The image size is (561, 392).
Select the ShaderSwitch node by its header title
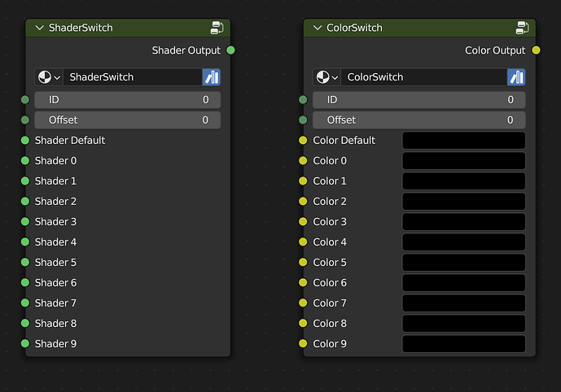click(81, 28)
